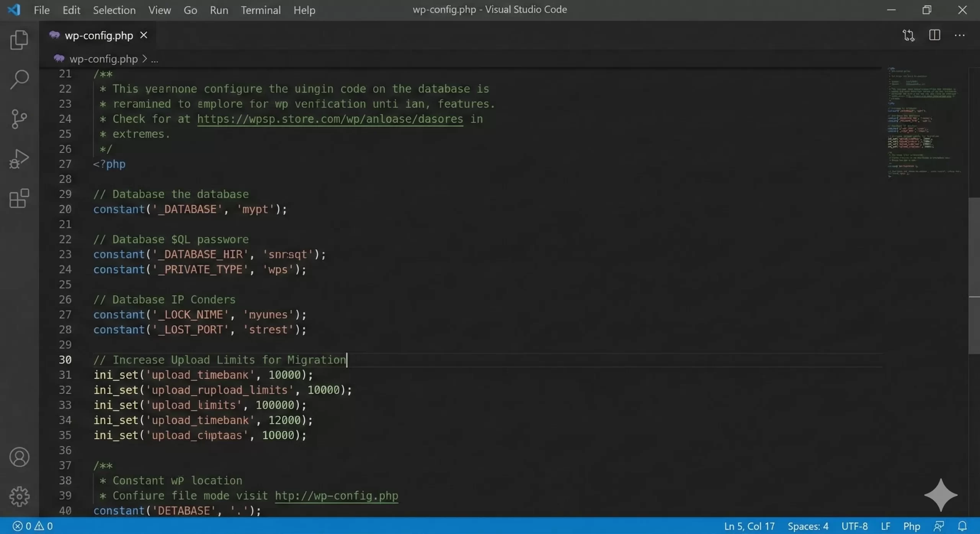The image size is (980, 534).
Task: Select Php language mode in status bar
Action: 911,526
